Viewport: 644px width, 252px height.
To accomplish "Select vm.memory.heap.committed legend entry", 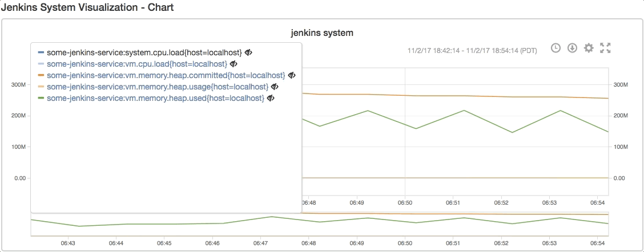I will pyautogui.click(x=166, y=75).
